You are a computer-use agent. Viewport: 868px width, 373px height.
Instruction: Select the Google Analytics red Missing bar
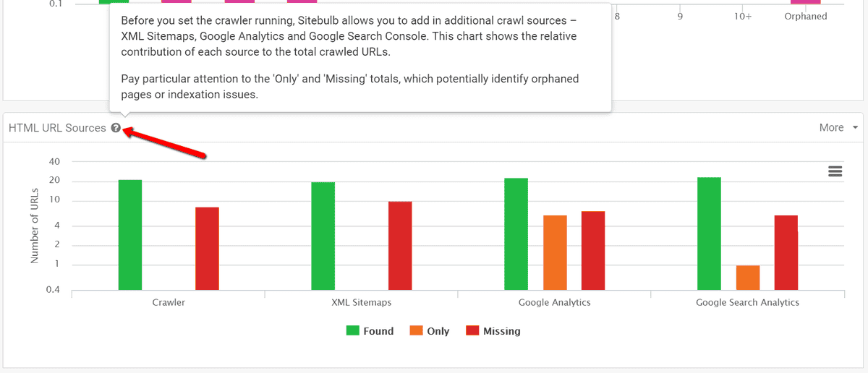point(593,251)
